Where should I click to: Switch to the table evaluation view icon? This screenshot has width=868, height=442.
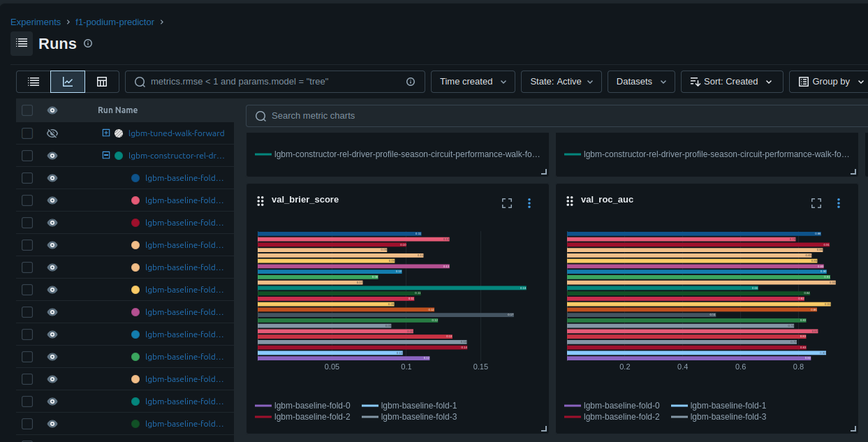coord(102,82)
